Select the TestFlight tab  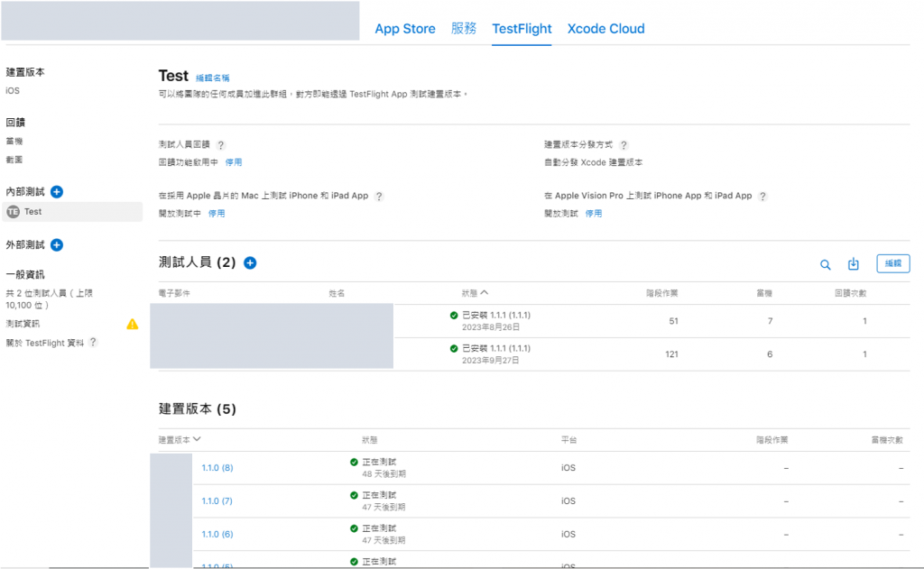522,28
